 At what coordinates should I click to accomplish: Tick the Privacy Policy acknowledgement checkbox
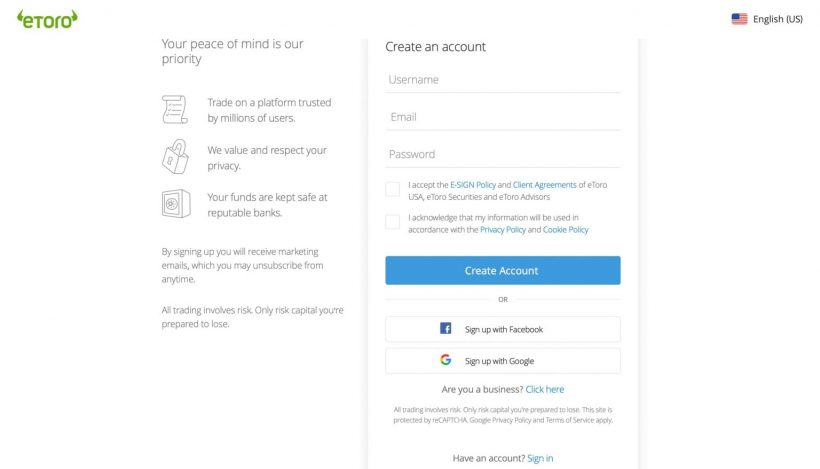[392, 222]
